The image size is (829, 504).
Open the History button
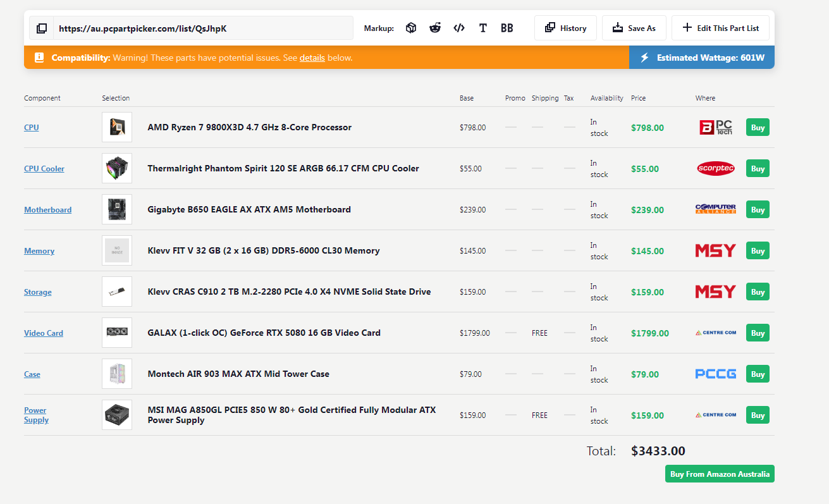565,28
